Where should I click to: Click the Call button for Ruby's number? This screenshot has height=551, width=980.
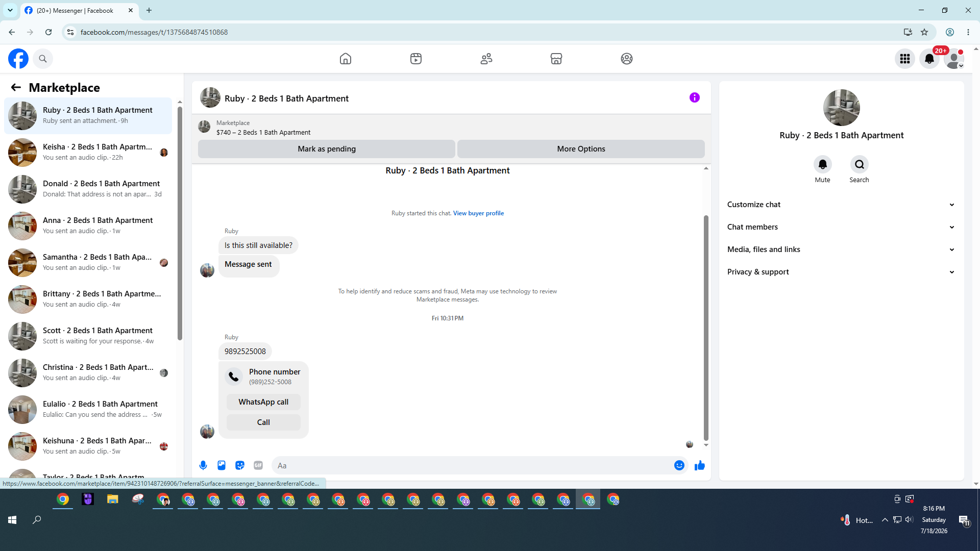point(263,422)
